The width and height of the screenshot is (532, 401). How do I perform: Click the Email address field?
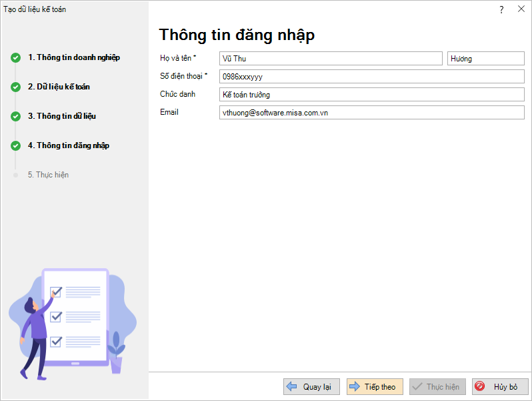coord(372,113)
